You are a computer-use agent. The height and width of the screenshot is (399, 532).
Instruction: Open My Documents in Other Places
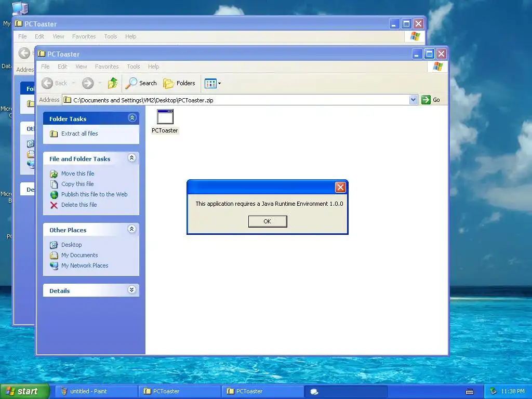(x=79, y=255)
